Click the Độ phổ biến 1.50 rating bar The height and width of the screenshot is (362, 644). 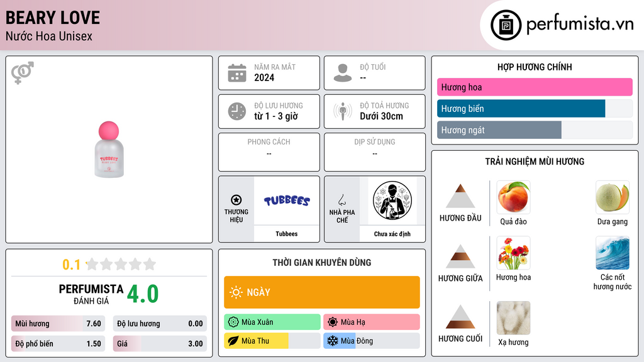(58, 344)
